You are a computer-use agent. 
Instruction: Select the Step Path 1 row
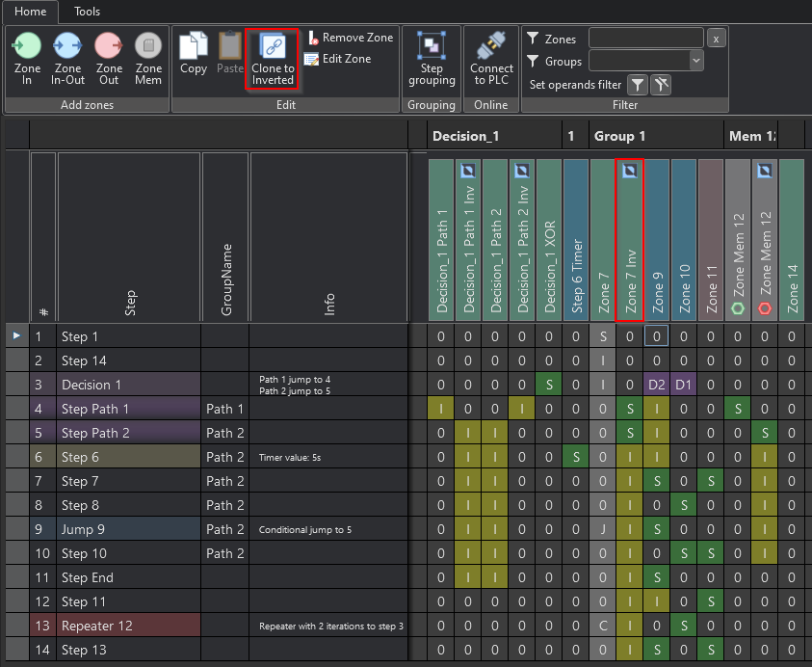(128, 409)
